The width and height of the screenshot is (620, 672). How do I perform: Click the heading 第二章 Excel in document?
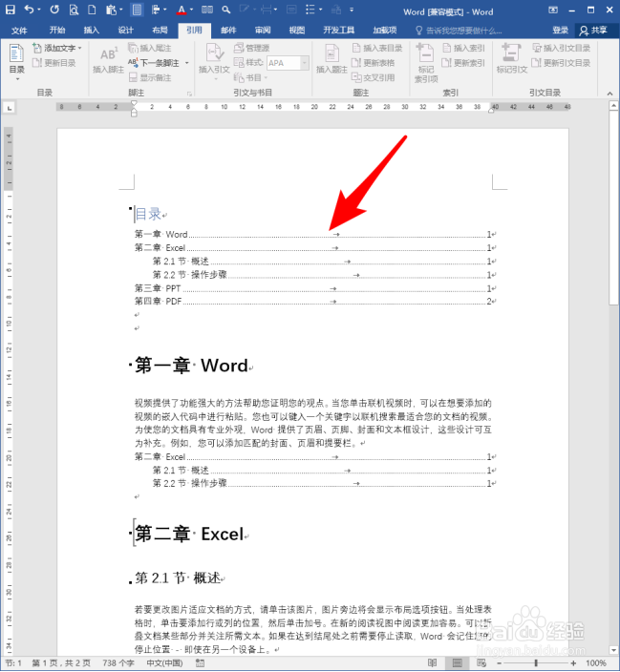pyautogui.click(x=189, y=534)
